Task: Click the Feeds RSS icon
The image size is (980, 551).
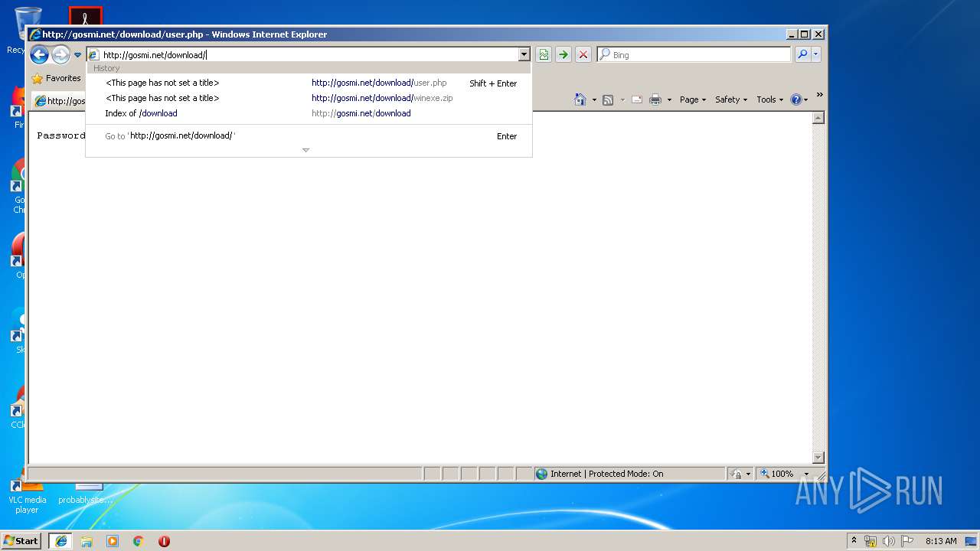Action: [x=608, y=99]
